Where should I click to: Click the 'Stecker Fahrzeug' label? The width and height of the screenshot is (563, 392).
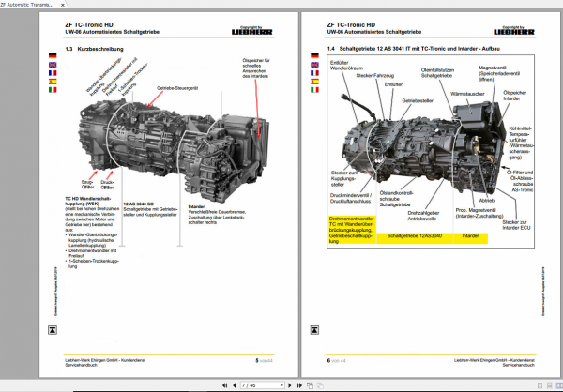pyautogui.click(x=374, y=76)
